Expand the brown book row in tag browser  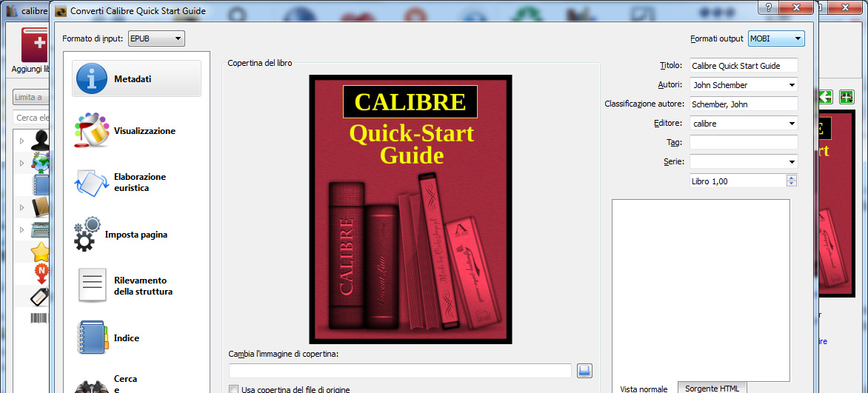tap(22, 207)
